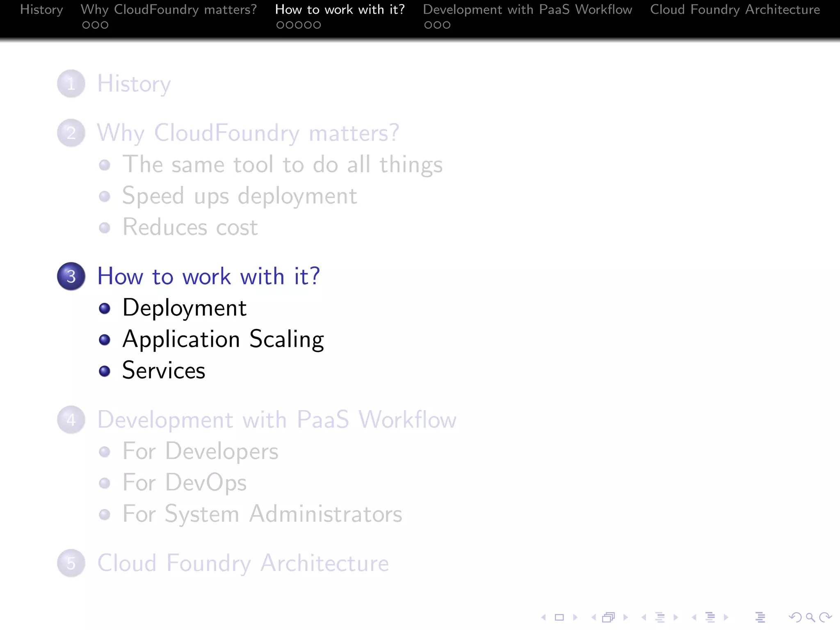
Task: Select first slide circle under 'Why CloudFoundry matters?'
Action: pos(86,25)
